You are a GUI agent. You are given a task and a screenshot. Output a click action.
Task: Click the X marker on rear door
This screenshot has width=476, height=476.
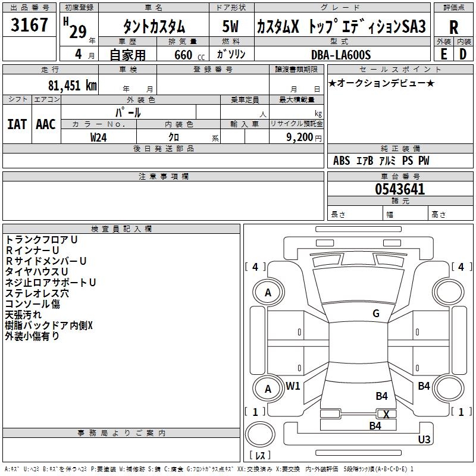pos(386,414)
